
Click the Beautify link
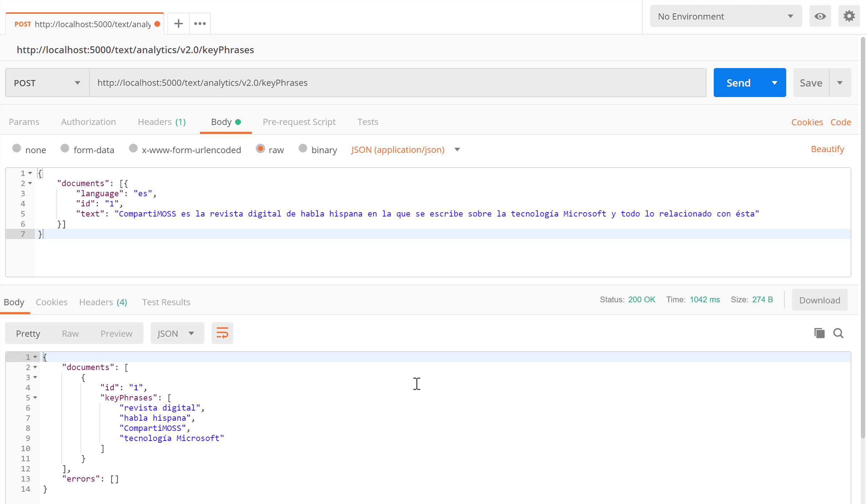click(827, 149)
